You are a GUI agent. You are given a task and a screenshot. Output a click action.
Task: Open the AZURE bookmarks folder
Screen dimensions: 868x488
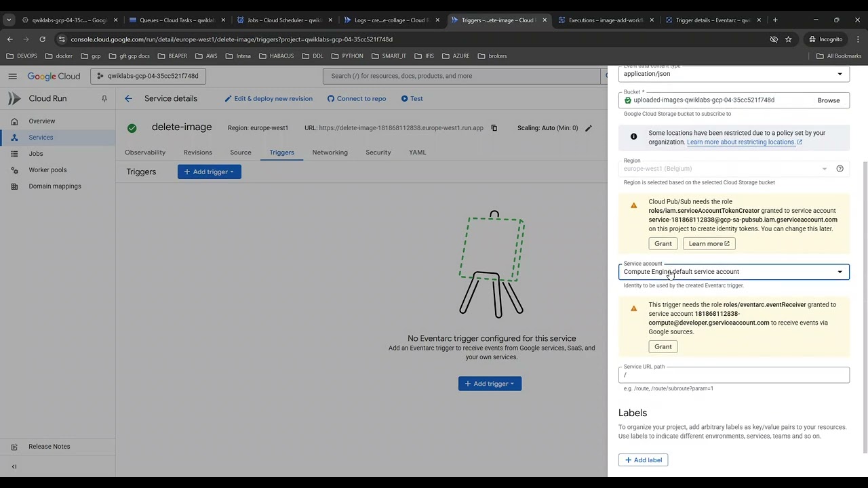click(456, 56)
